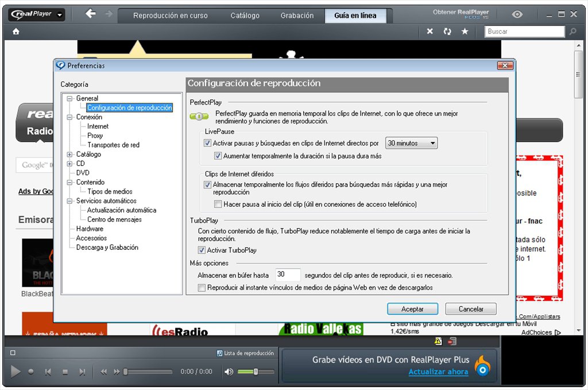
Task: Click the AdChoices icon
Action: pos(558,332)
